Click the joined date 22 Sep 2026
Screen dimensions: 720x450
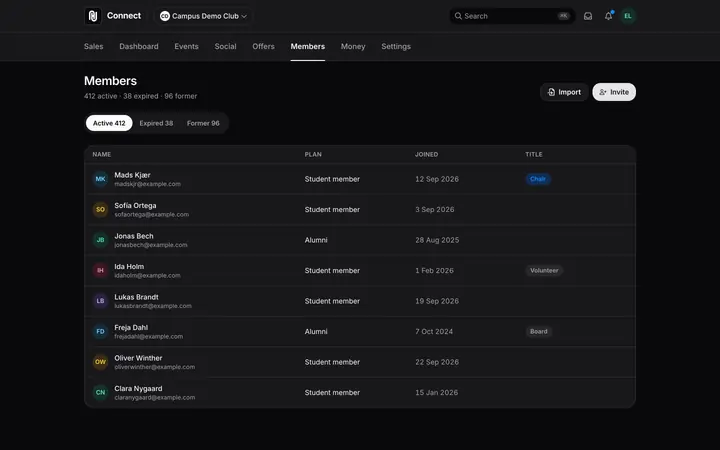pyautogui.click(x=437, y=362)
